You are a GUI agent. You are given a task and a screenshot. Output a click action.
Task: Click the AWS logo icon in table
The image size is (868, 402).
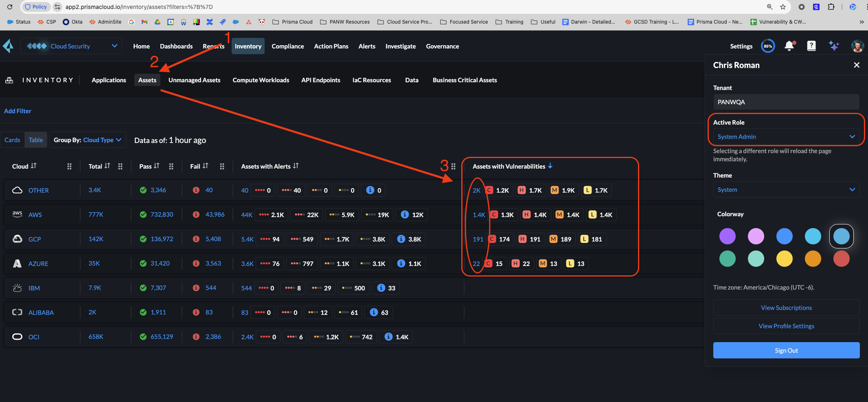click(17, 214)
